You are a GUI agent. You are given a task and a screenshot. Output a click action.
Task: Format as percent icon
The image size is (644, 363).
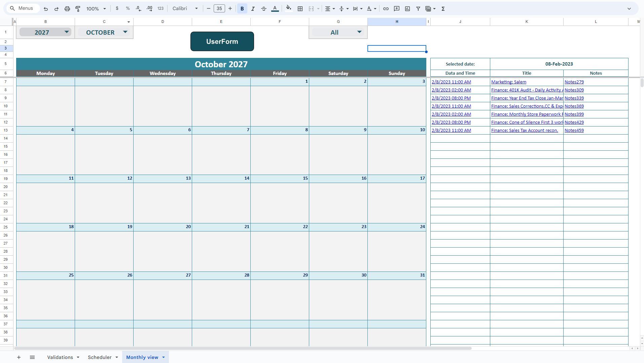(x=128, y=9)
